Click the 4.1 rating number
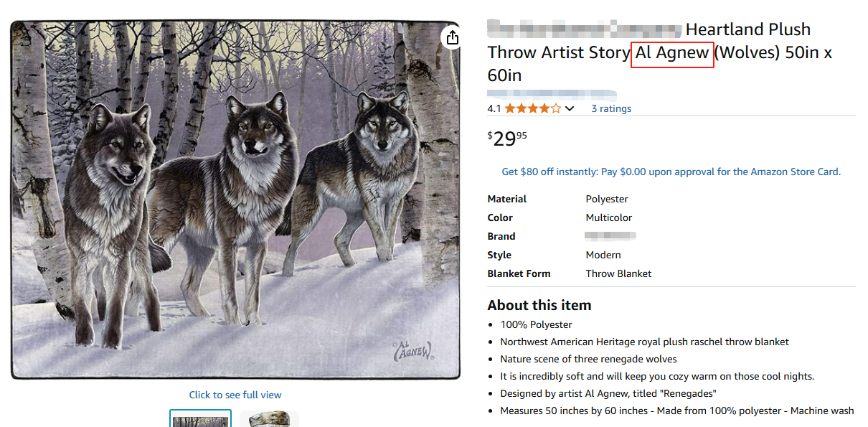 coord(494,108)
